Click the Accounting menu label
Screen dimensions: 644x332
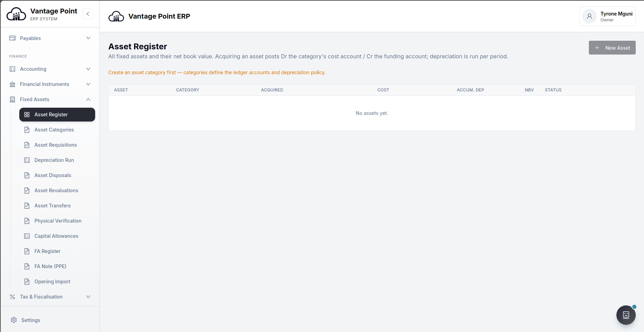tap(33, 69)
